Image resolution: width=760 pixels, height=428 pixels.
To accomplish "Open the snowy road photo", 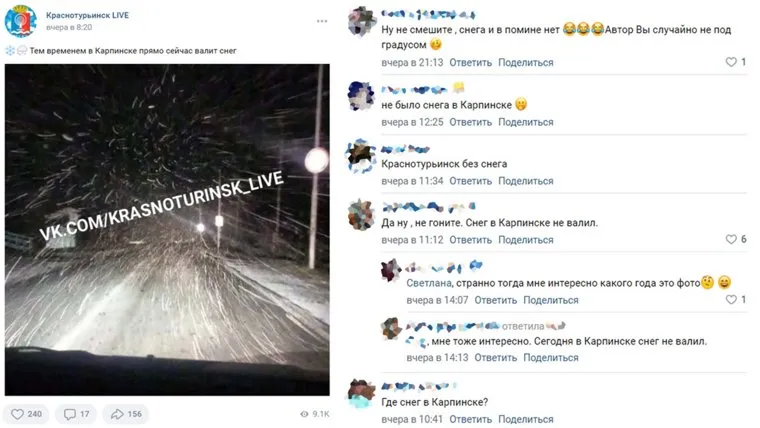I will click(x=167, y=230).
